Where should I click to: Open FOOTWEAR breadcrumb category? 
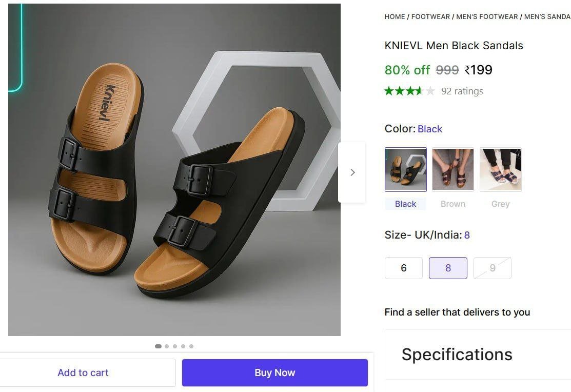pos(430,17)
